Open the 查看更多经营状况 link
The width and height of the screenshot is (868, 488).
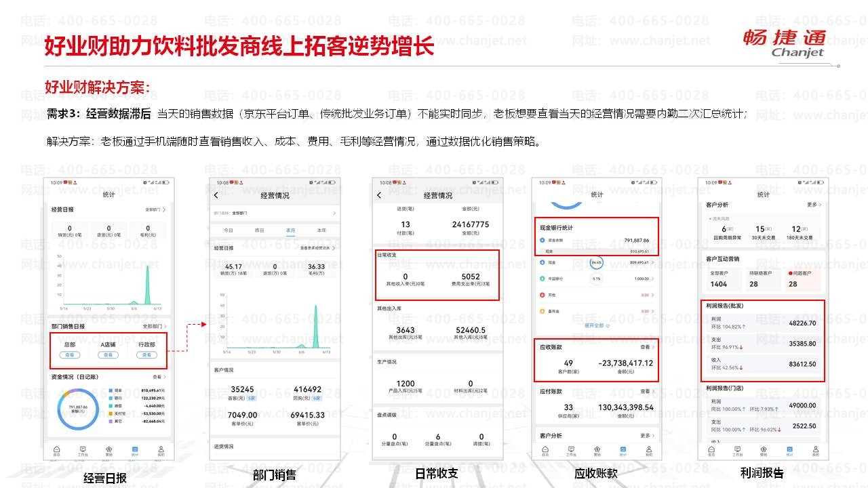pyautogui.click(x=318, y=249)
